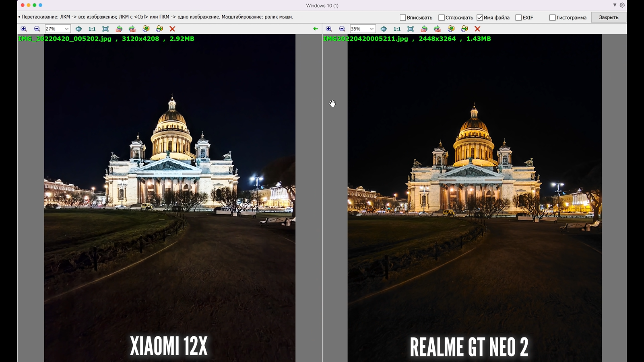Zoom in on the right IMG20220420005211 image
The height and width of the screenshot is (362, 644).
pos(329,29)
